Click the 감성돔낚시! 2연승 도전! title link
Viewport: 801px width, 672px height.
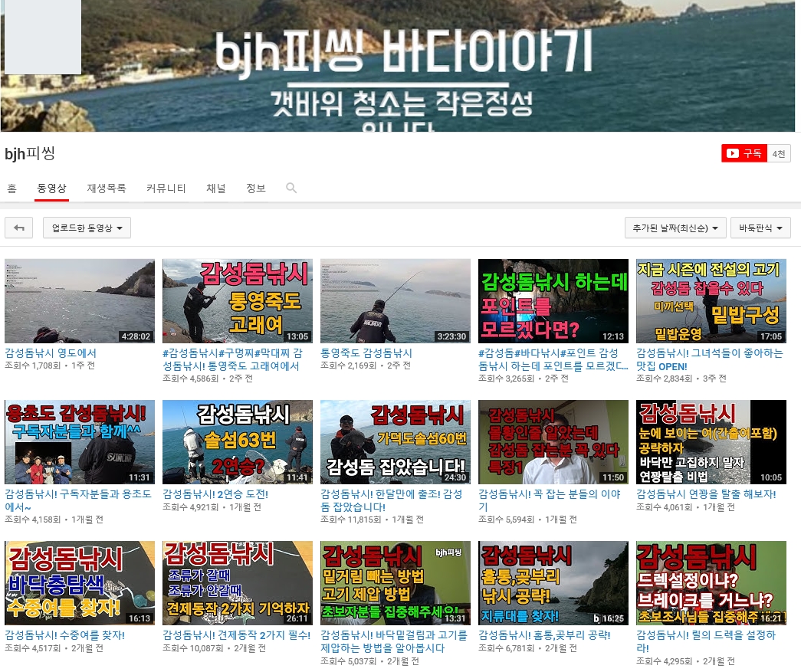click(x=215, y=494)
